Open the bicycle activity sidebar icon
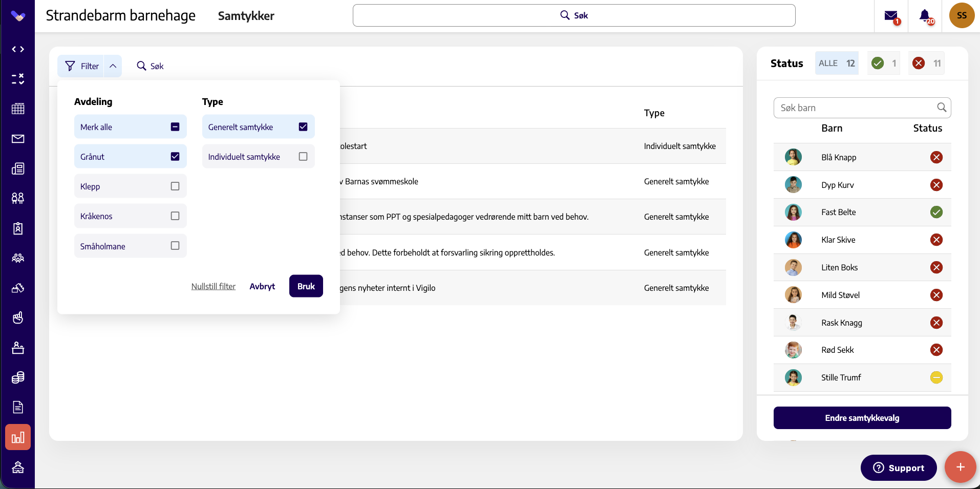The image size is (980, 489). point(18,288)
